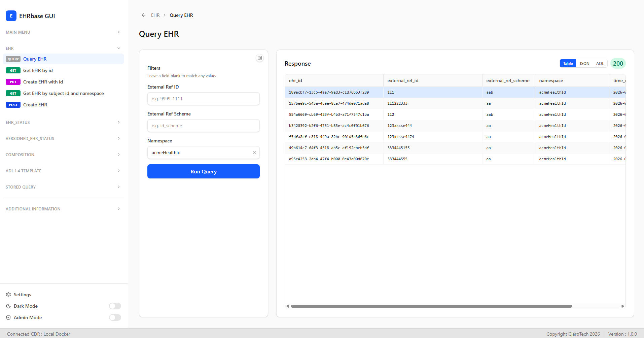Switch to the AQL response view
Screen dimensions: 644x338
(600, 63)
